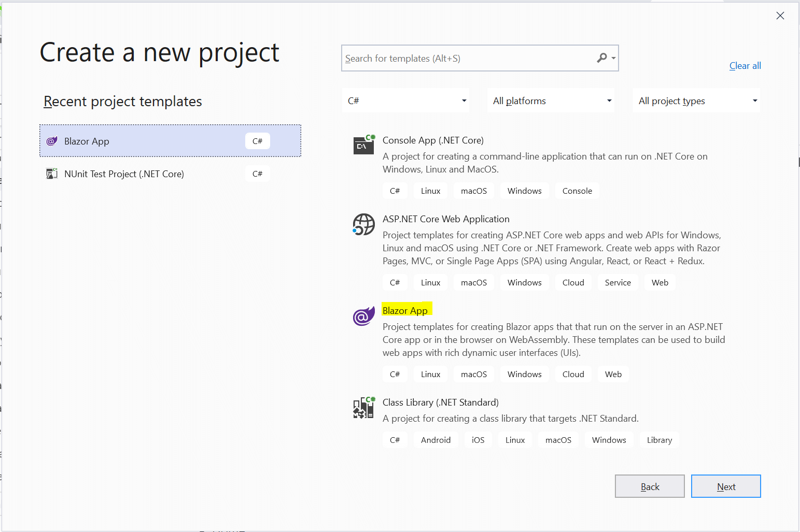Click the Clear all link
The image size is (800, 532).
click(x=745, y=66)
